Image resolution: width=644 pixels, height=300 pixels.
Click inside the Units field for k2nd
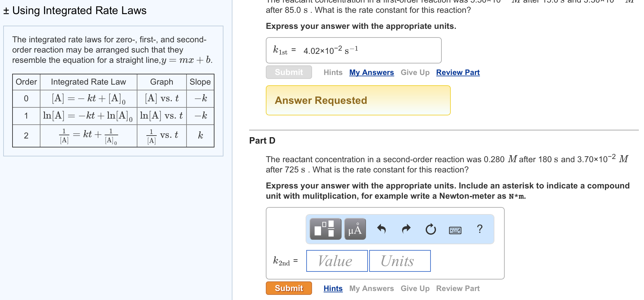click(x=400, y=261)
